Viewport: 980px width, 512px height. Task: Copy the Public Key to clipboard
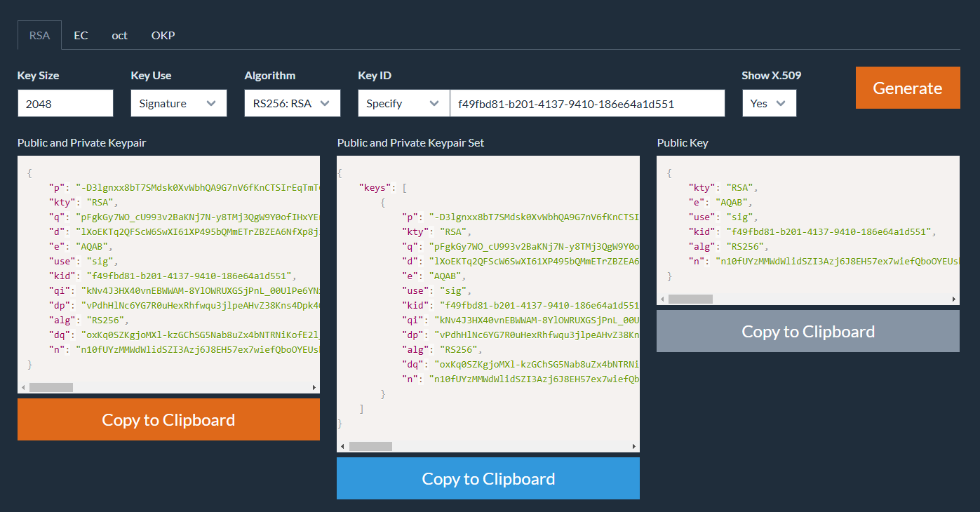[808, 331]
